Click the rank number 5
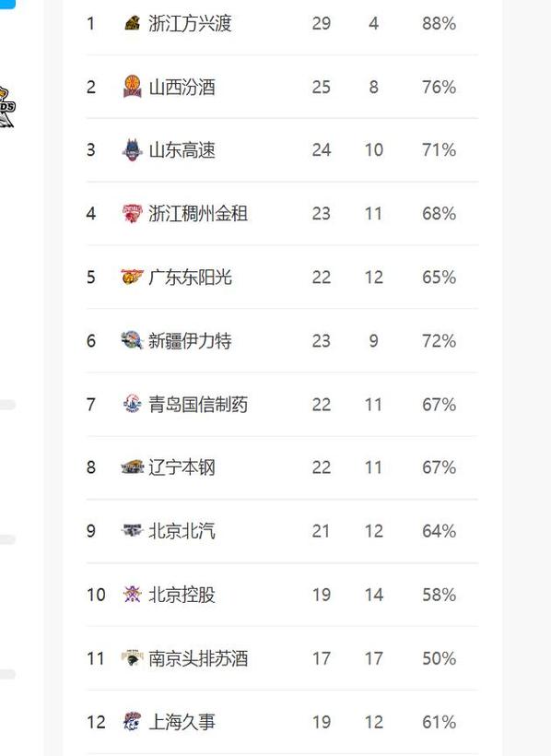Screen dimensions: 551x756 point(89,277)
